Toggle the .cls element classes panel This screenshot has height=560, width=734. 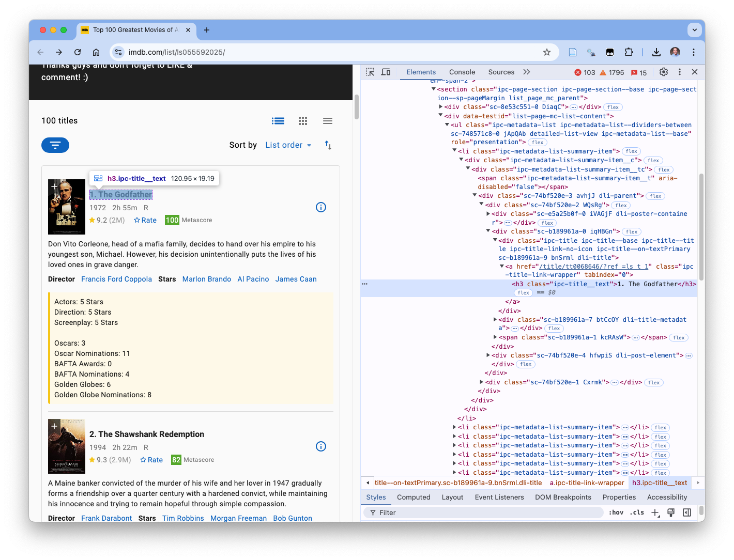click(x=637, y=512)
